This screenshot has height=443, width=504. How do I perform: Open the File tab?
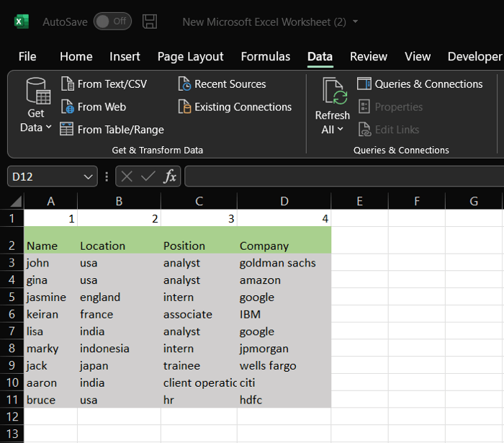click(x=27, y=57)
